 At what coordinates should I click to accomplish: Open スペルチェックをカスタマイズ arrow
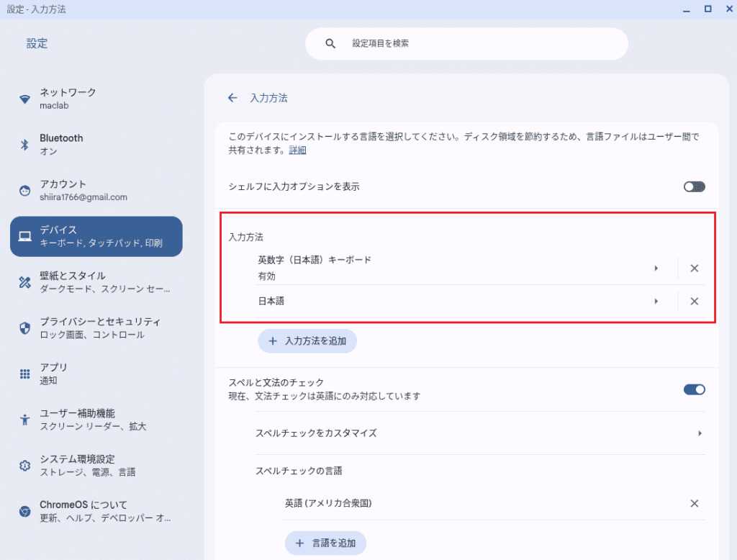pyautogui.click(x=700, y=433)
